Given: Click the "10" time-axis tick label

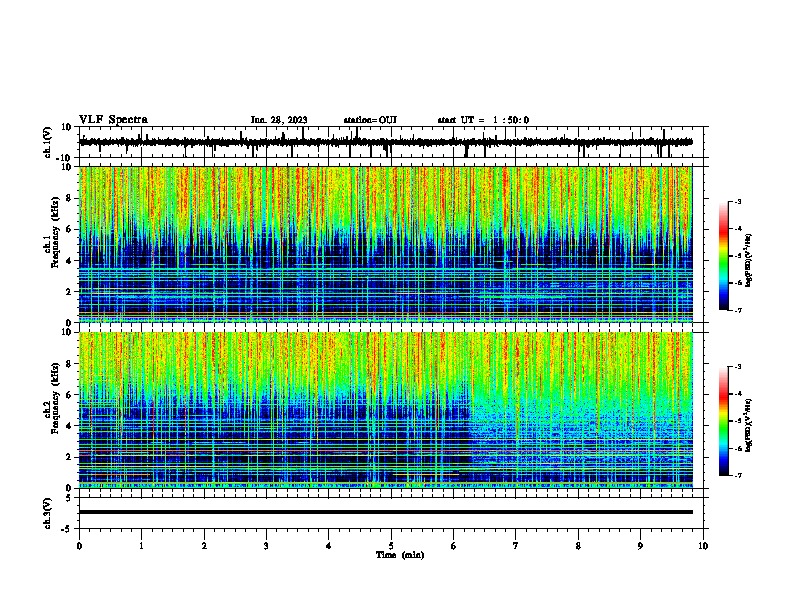Looking at the screenshot, I should pos(703,546).
